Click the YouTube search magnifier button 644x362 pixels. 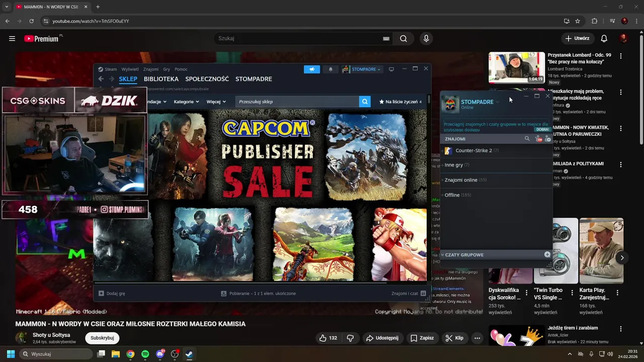click(404, 39)
